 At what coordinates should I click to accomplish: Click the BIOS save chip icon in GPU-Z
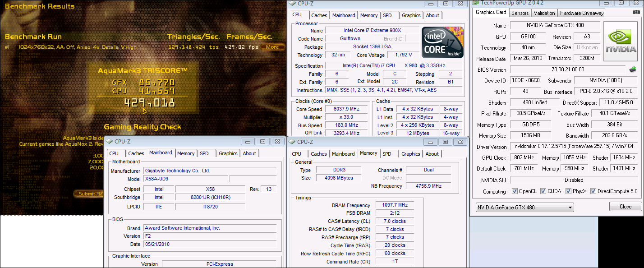633,69
